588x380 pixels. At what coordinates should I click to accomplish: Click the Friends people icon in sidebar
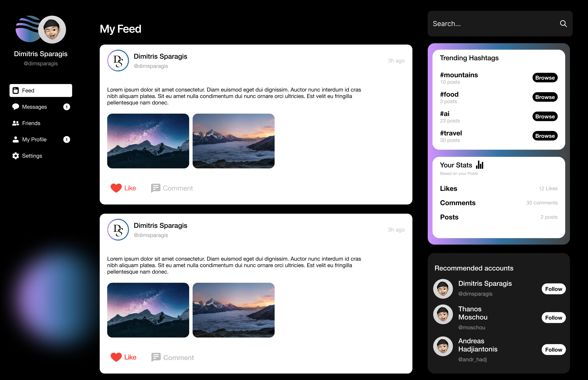click(x=16, y=123)
